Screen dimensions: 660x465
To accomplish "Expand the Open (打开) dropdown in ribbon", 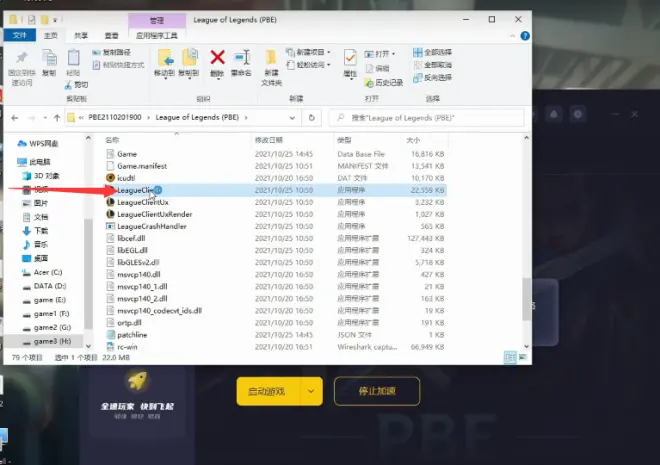I will 383,52.
